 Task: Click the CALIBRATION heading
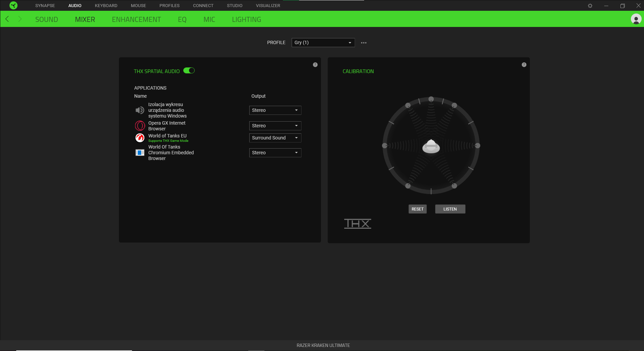tap(358, 71)
